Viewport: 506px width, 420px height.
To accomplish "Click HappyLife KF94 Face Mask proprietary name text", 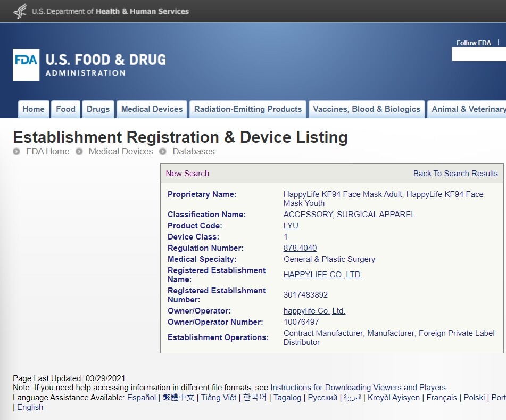I will click(384, 199).
